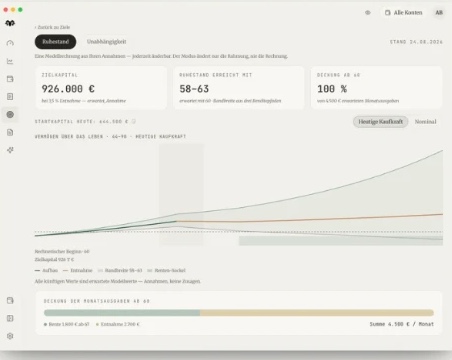
Task: Click the tan Entnahme segment of coverage bar
Action: (317, 313)
